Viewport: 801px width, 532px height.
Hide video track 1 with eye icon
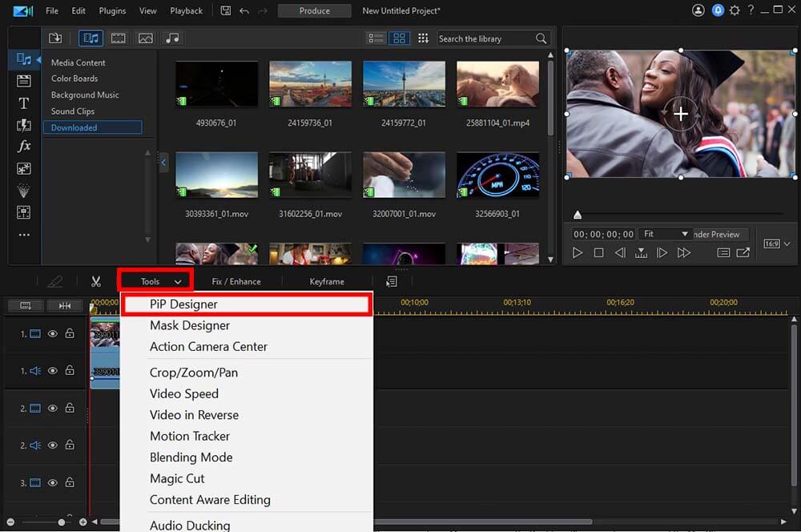pyautogui.click(x=53, y=334)
